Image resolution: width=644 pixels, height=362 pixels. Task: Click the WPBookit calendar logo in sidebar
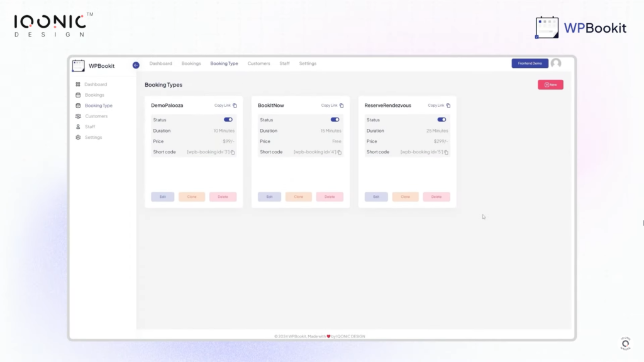79,65
